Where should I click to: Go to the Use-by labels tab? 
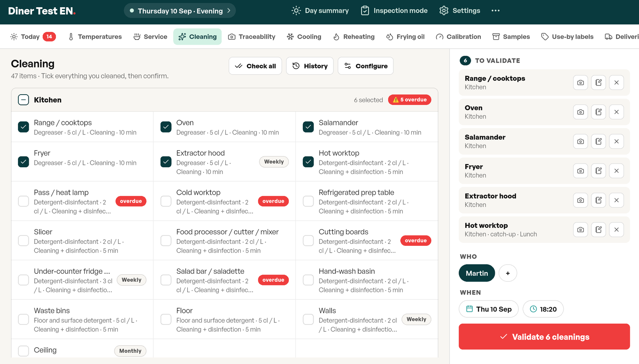567,37
